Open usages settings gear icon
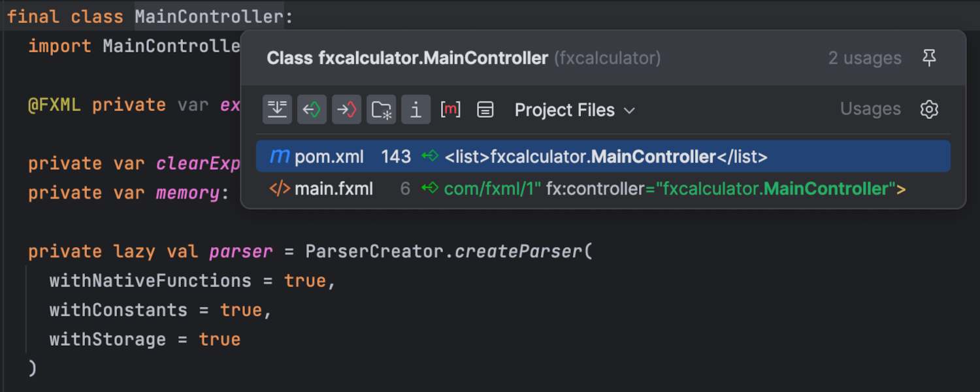The height and width of the screenshot is (392, 980). click(x=929, y=109)
